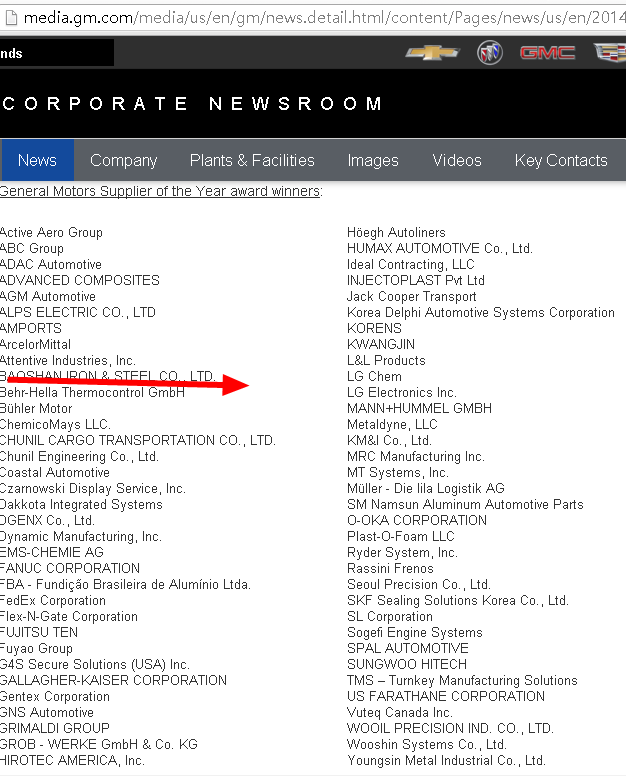Click the GRIMALDI GROUP entry
Screen dimensions: 626x776
(x=54, y=728)
